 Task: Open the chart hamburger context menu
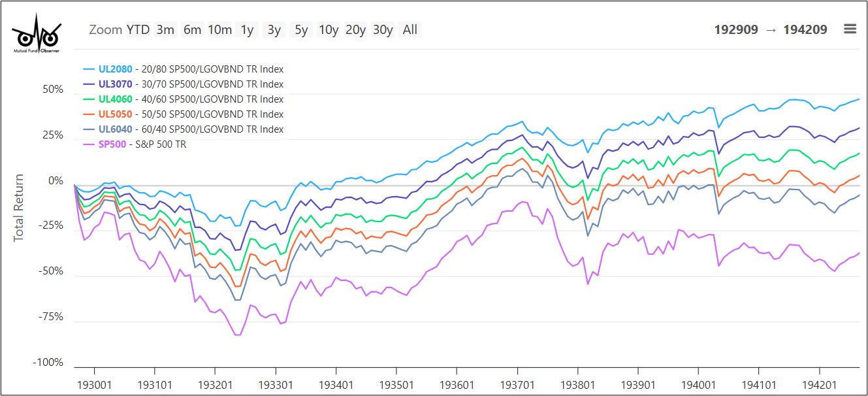(849, 29)
